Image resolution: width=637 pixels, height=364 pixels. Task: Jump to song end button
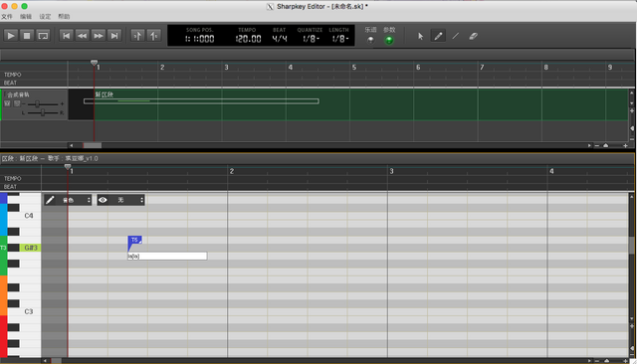(x=114, y=36)
